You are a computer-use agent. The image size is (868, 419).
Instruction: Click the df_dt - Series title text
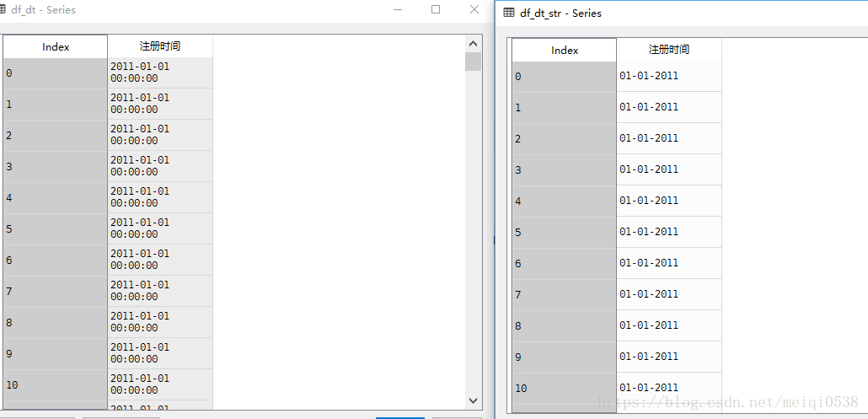tap(43, 10)
